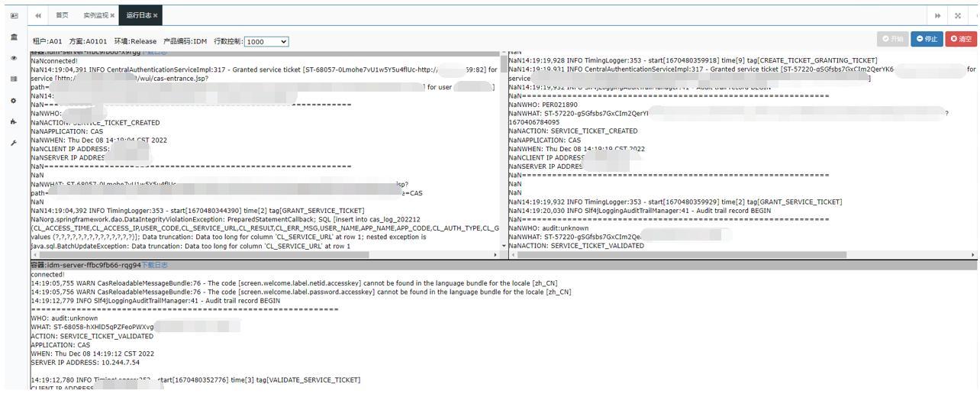The height and width of the screenshot is (394, 980).
Task: Open the puzzle piece icon in sidebar
Action: (14, 121)
